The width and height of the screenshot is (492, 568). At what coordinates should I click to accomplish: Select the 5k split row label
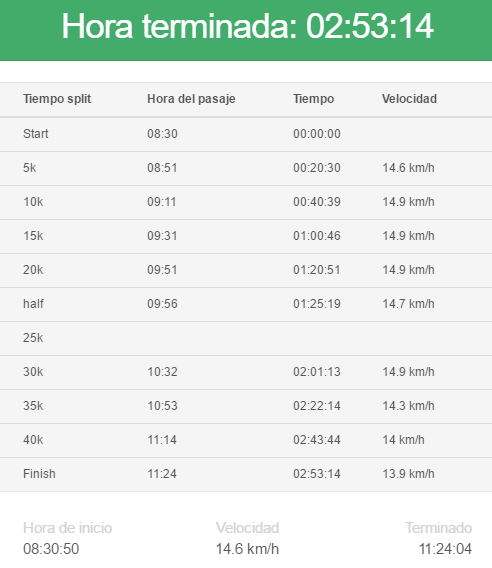(30, 168)
